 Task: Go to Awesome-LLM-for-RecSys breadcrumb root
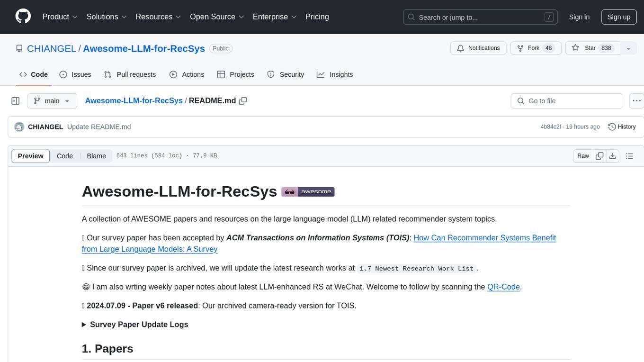(134, 100)
